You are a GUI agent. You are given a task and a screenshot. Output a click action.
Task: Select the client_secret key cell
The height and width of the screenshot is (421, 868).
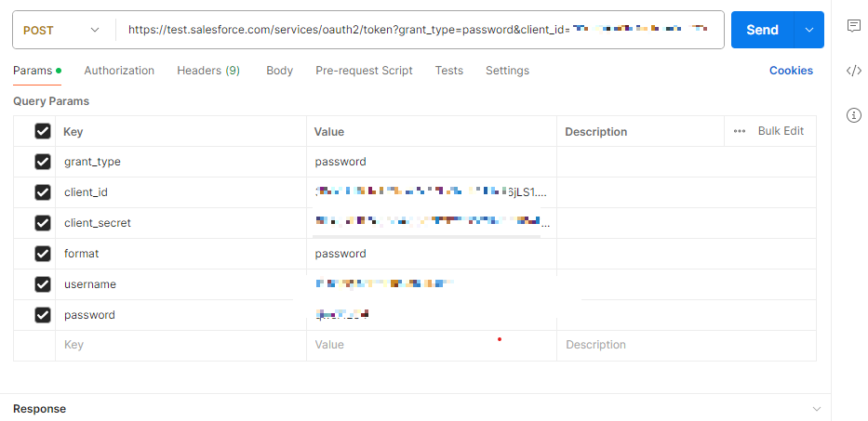coord(180,223)
